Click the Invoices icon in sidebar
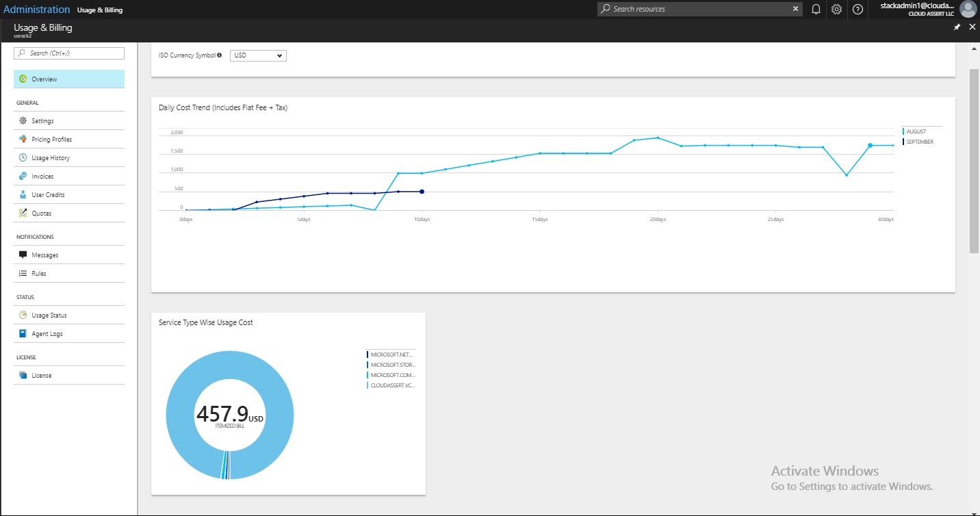Viewport: 980px width, 516px height. [x=23, y=177]
